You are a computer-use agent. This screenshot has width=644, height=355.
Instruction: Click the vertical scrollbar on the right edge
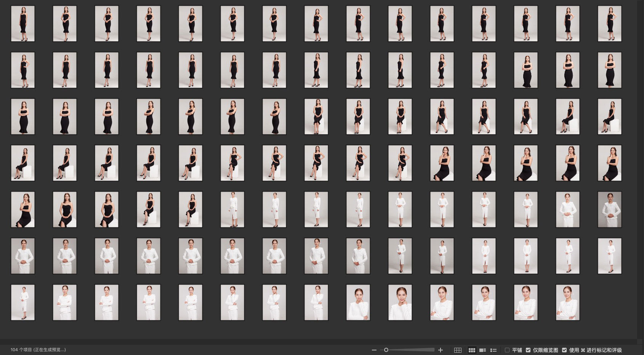click(x=640, y=168)
